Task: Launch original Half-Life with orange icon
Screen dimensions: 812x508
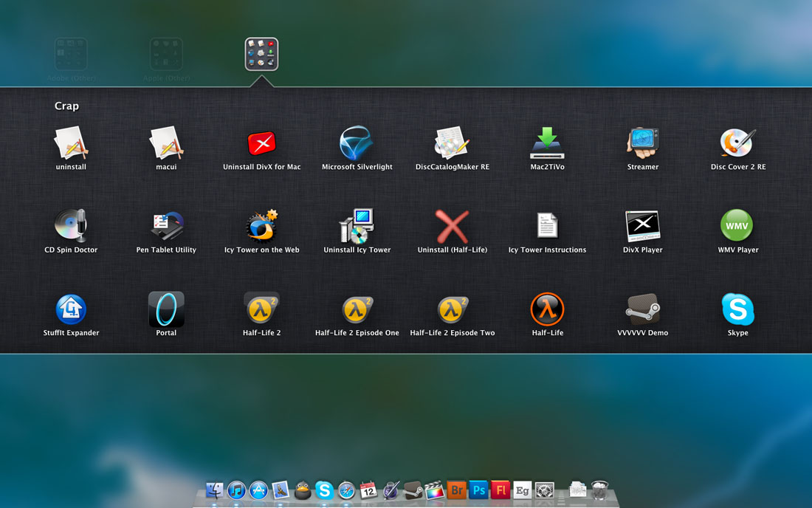Action: pos(548,309)
